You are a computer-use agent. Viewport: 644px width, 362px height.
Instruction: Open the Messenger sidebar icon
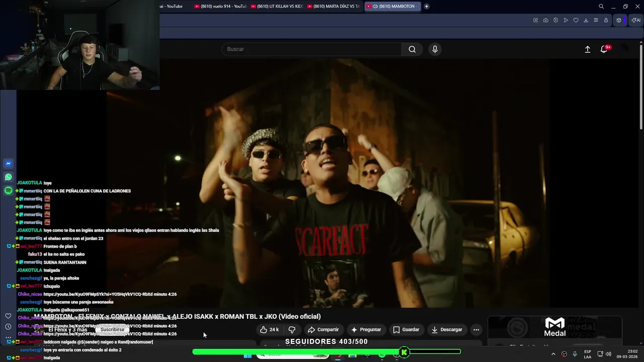[x=8, y=163]
